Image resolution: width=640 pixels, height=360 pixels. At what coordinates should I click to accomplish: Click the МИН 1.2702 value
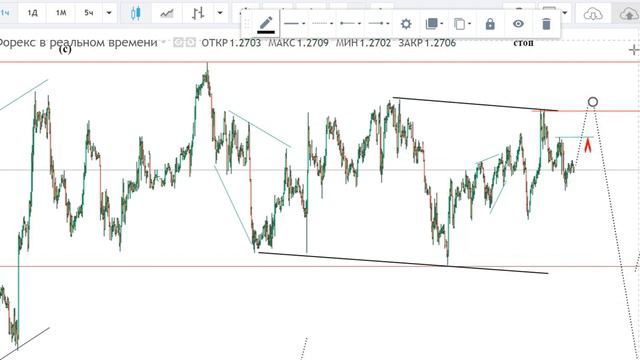[x=363, y=43]
